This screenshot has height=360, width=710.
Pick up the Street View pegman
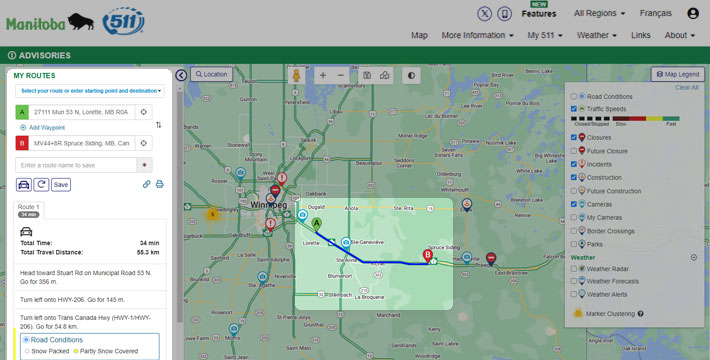tap(296, 76)
